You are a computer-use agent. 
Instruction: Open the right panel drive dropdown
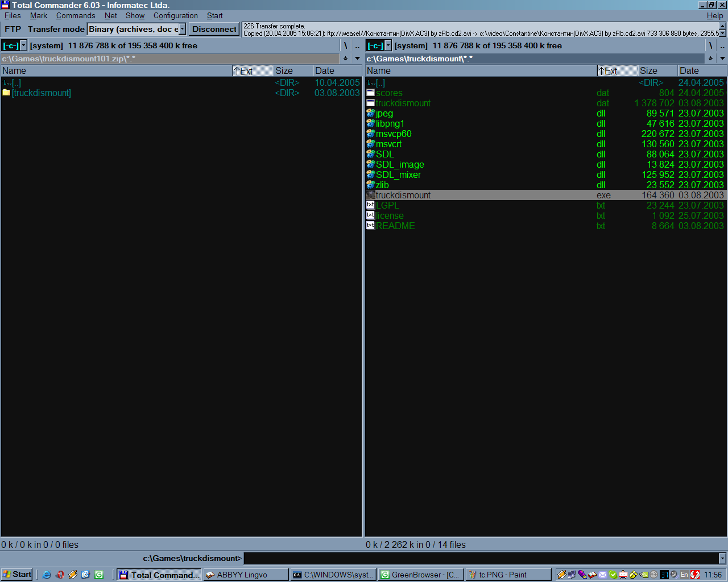388,45
